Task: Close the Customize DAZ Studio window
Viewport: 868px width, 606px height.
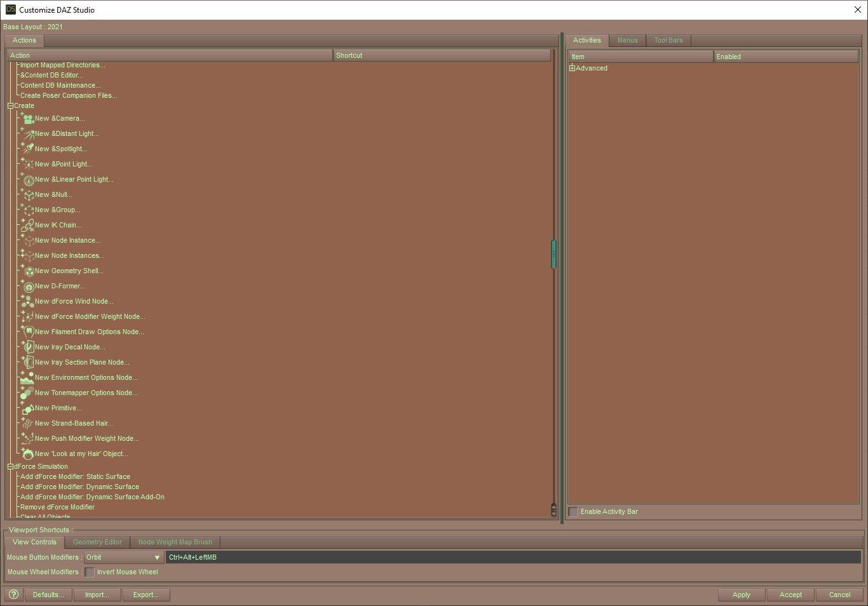Action: (857, 10)
